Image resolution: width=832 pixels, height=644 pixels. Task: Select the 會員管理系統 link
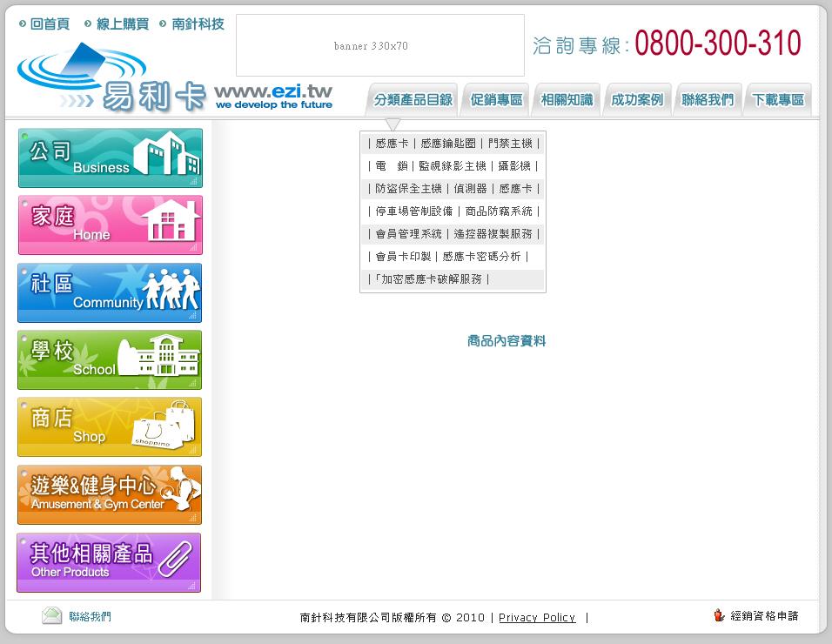[408, 234]
